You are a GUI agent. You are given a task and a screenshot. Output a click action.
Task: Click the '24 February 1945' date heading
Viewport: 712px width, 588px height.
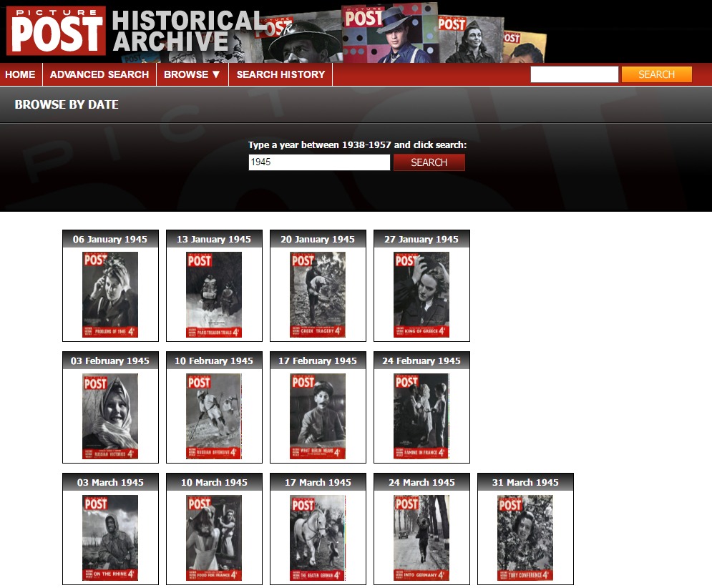click(x=421, y=361)
